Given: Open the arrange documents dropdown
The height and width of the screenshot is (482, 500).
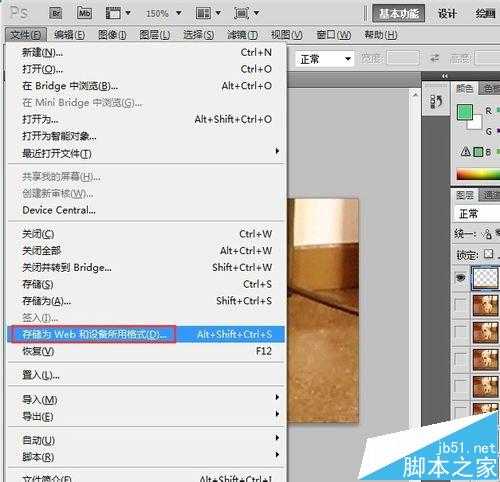Looking at the screenshot, I should click(x=208, y=13).
